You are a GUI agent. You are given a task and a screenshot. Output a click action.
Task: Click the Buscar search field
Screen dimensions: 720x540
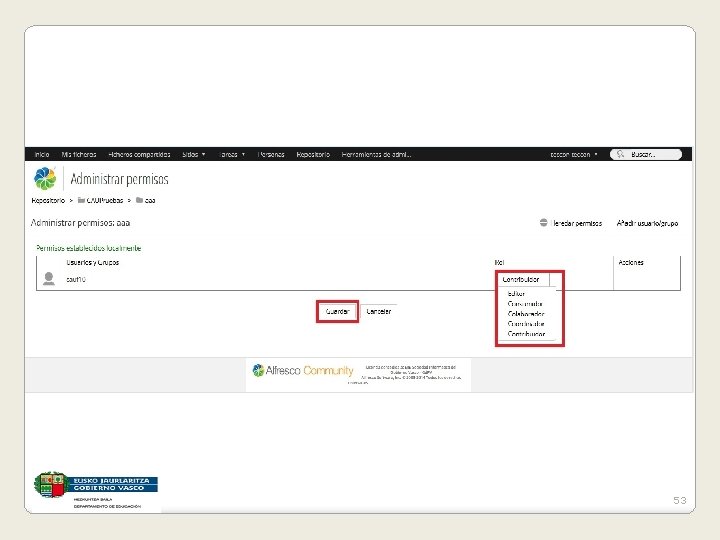click(646, 154)
